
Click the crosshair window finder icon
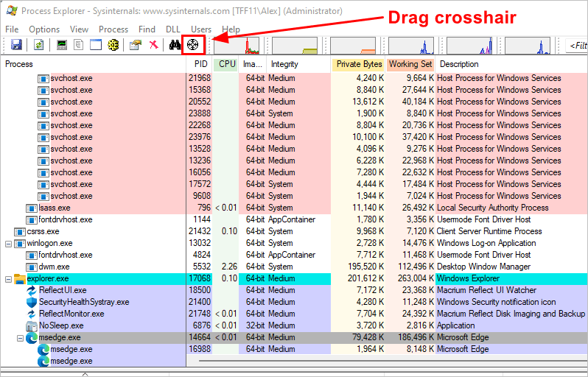[193, 45]
